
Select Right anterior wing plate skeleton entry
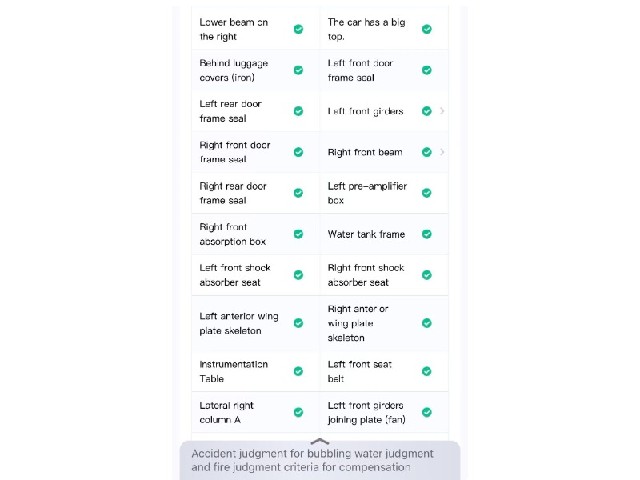pos(384,323)
